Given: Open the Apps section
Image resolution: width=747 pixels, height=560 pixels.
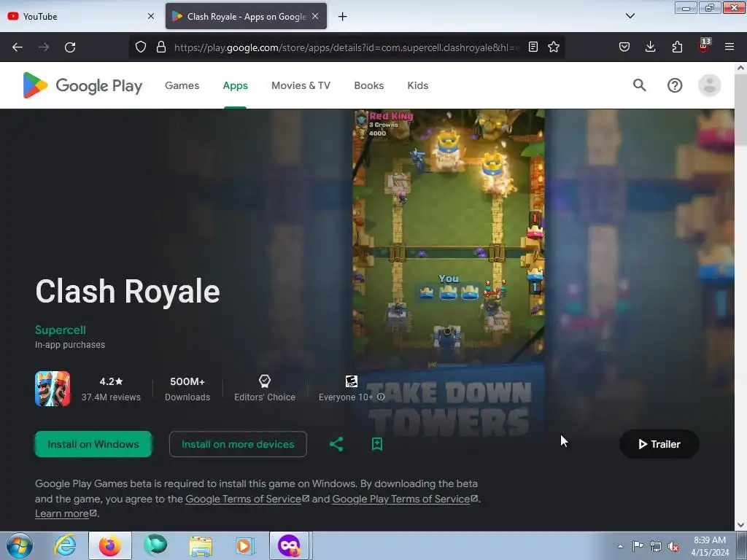Looking at the screenshot, I should 236,85.
